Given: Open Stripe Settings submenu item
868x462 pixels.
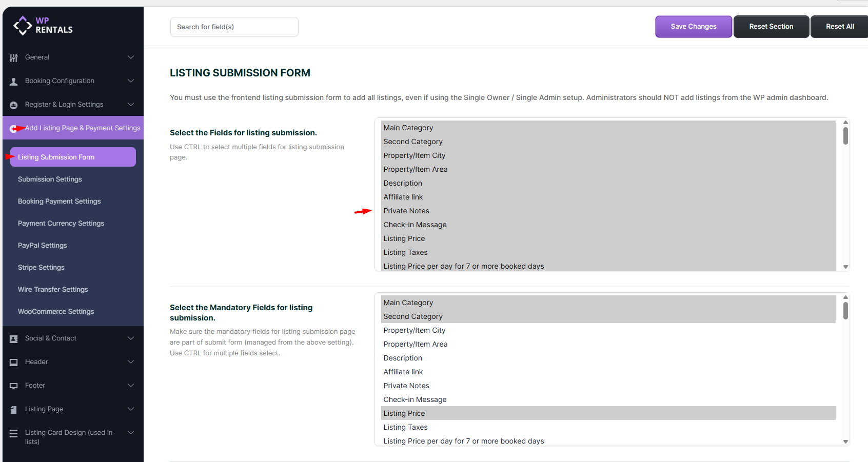Looking at the screenshot, I should point(41,268).
